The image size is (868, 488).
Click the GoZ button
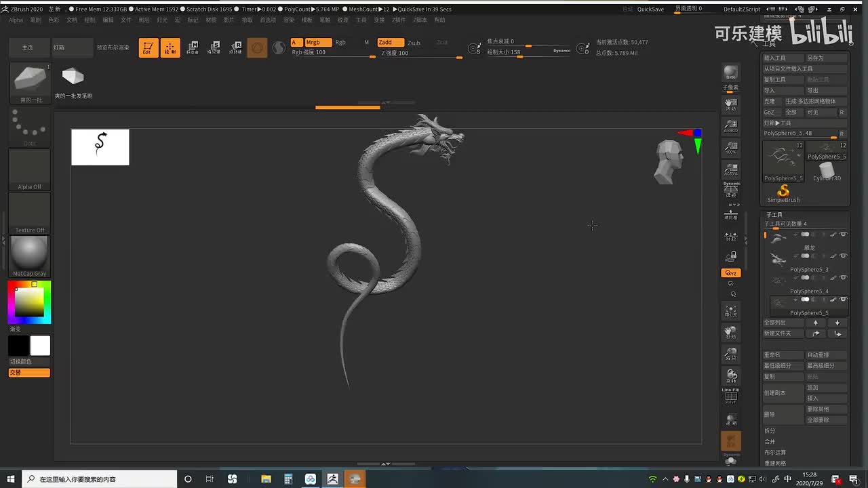point(772,113)
